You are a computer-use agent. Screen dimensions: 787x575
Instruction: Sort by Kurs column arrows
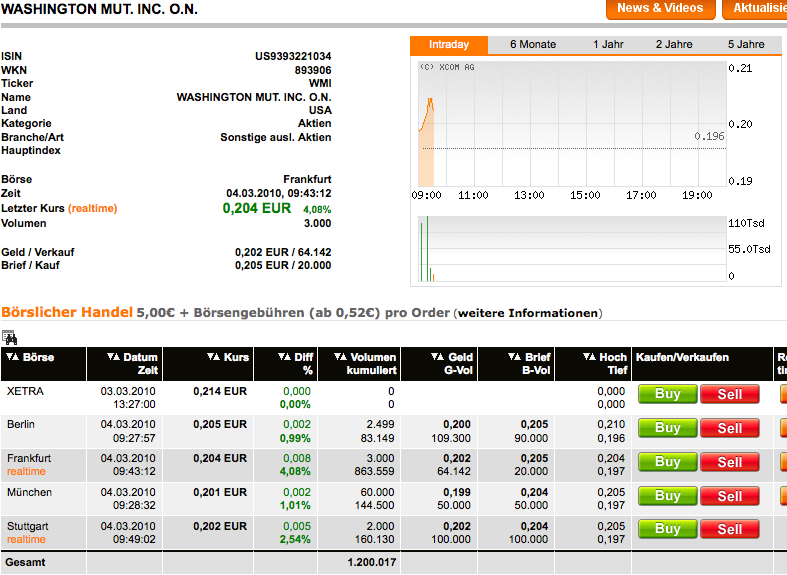[x=213, y=357]
